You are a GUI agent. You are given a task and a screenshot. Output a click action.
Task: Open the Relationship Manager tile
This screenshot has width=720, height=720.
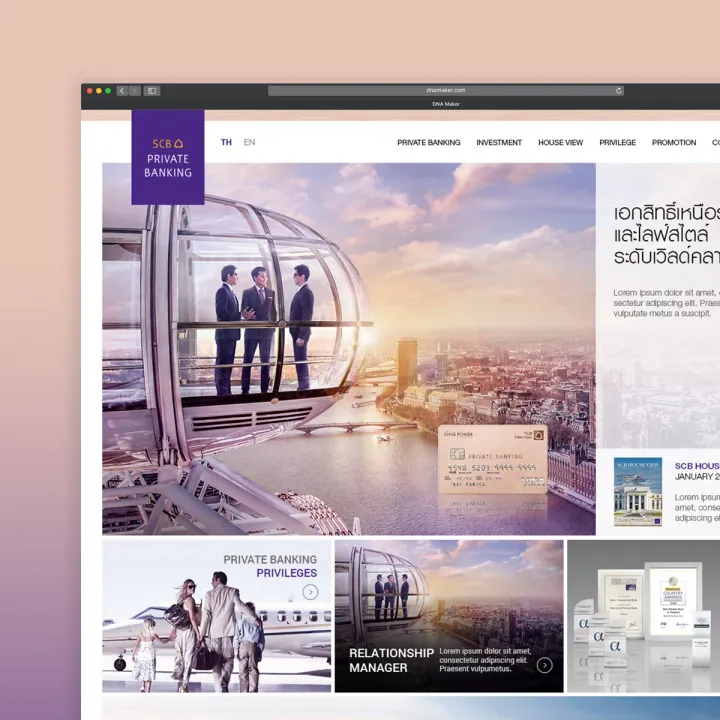449,616
